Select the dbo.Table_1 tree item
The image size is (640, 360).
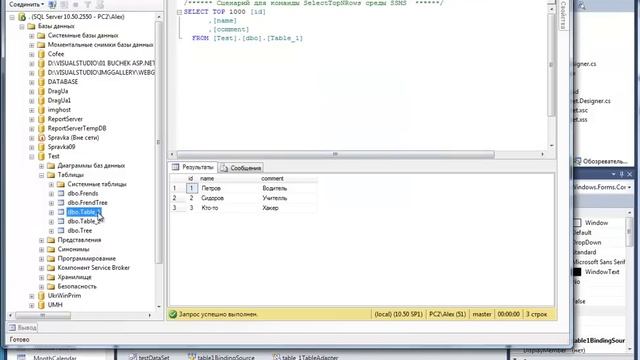point(84,212)
